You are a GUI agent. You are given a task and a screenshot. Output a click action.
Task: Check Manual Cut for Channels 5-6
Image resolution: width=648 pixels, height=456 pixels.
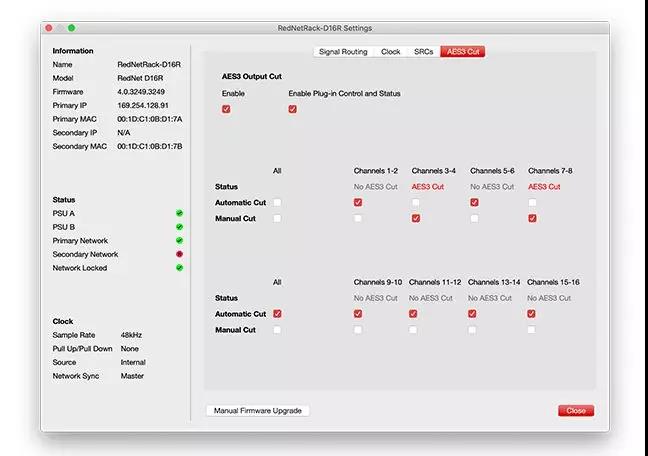pyautogui.click(x=474, y=218)
